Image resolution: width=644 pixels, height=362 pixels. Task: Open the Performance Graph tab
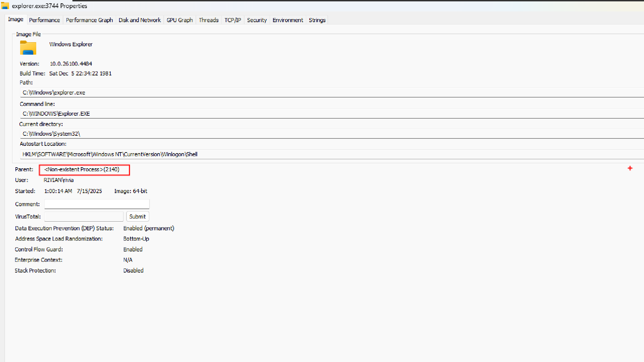click(89, 20)
